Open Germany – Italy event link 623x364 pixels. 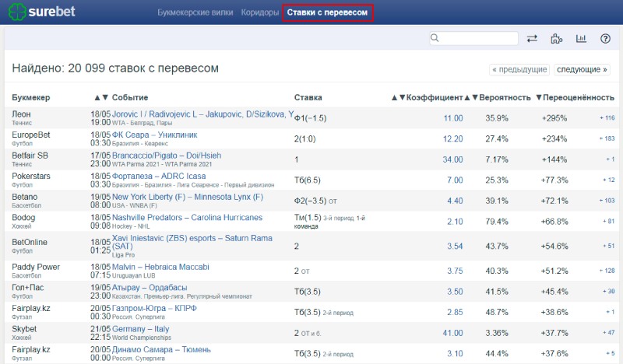click(x=141, y=329)
